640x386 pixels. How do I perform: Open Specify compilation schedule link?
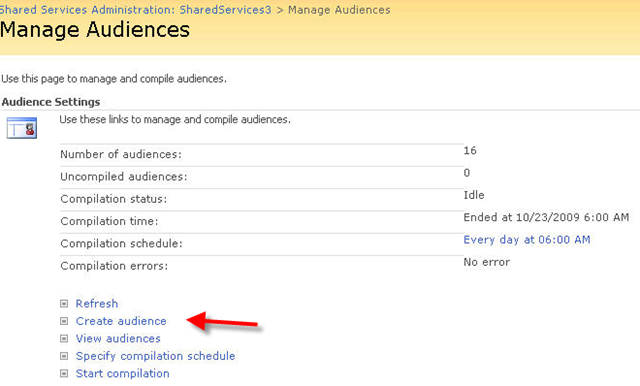156,356
